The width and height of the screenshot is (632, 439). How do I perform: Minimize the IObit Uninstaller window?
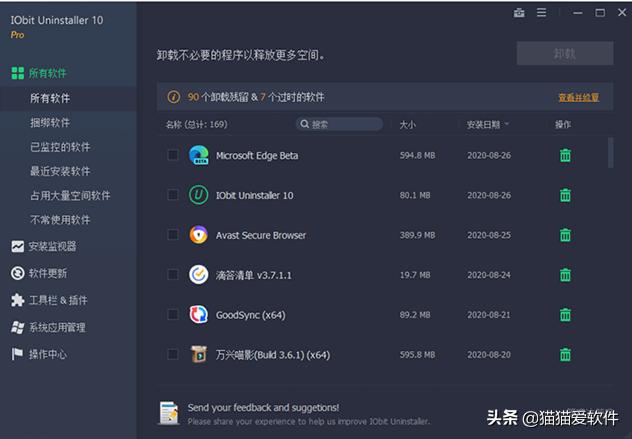point(578,13)
